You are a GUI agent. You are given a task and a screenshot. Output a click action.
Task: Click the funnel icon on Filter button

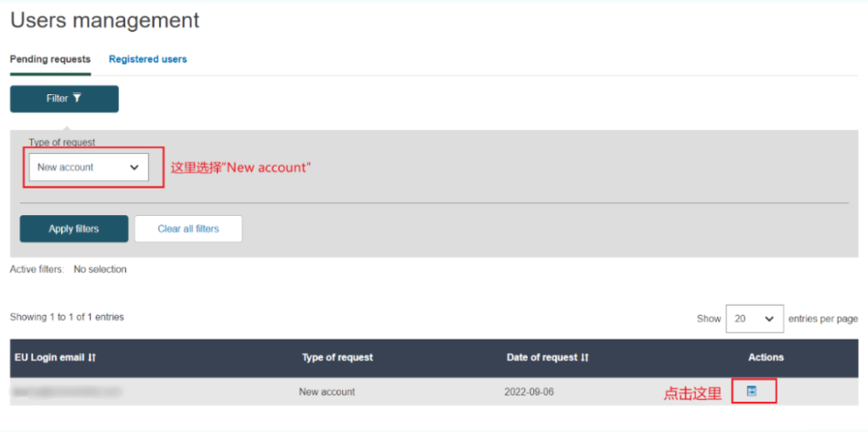click(x=78, y=98)
